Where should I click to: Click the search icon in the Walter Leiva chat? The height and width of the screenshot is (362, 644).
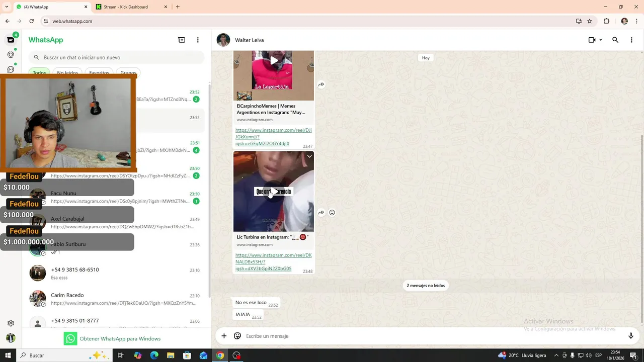coord(615,40)
